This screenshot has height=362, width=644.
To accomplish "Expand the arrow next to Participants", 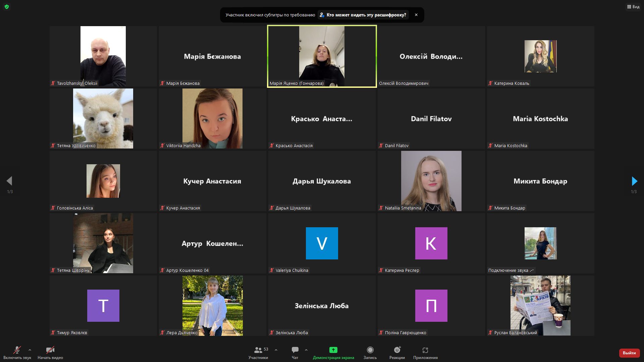I will coord(276,350).
